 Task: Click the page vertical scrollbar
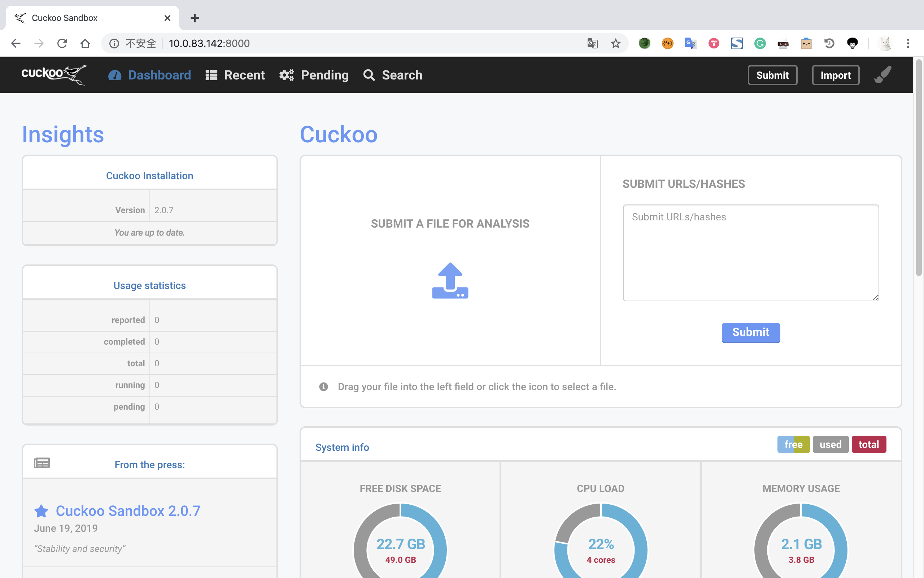[919, 167]
